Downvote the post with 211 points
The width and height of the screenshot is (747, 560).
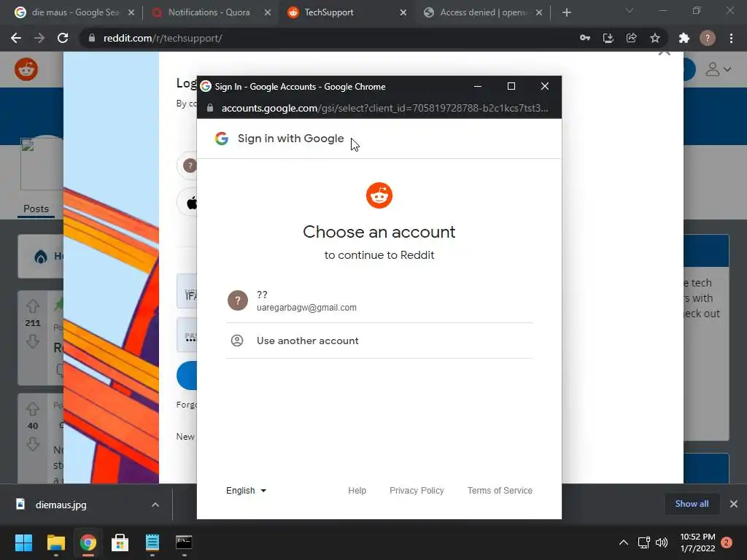coord(32,341)
